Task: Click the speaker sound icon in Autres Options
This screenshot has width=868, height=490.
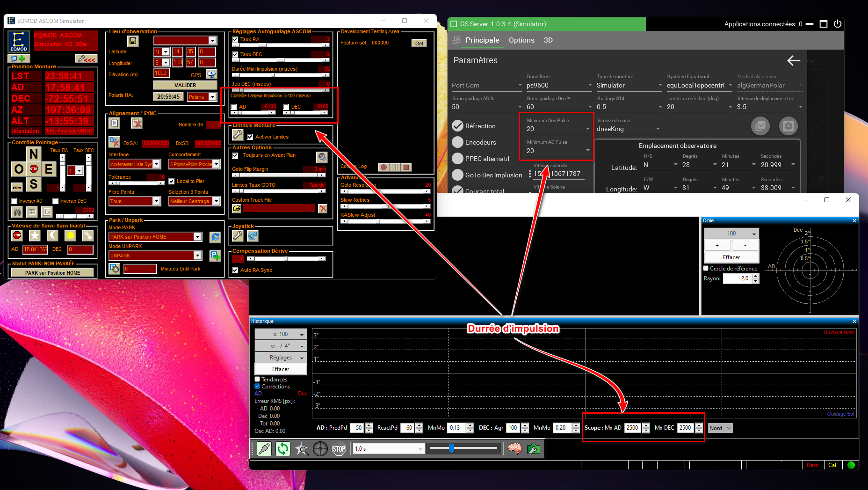Action: (322, 157)
